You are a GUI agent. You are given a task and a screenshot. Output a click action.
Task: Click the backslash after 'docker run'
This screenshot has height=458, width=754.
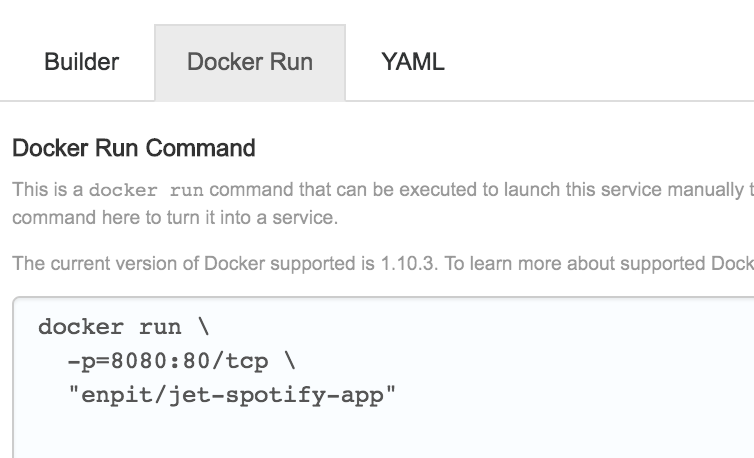click(x=203, y=327)
